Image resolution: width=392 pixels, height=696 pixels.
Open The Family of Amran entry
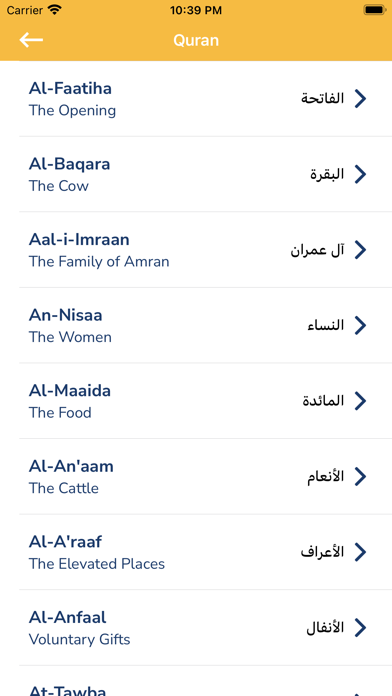[196, 250]
